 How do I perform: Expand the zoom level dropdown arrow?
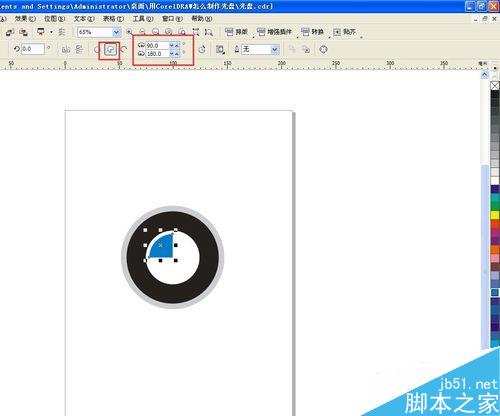116,32
